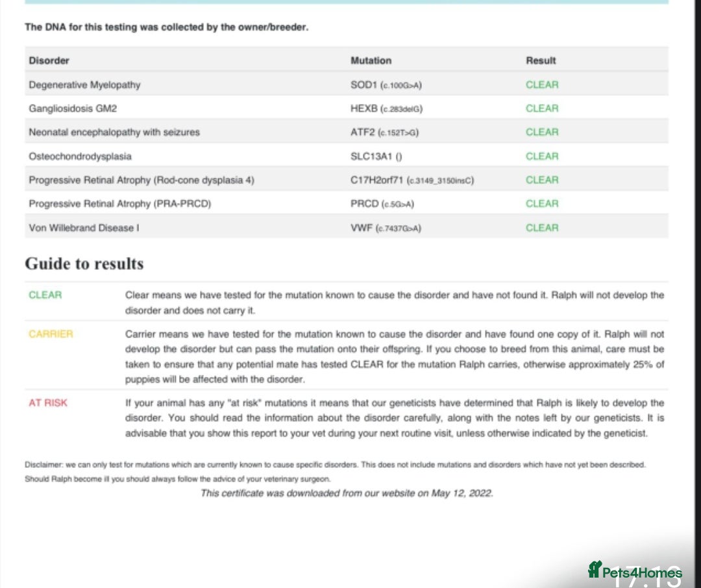Click CLEAR result for Degenerative Myelopathy
This screenshot has height=588, width=701.
coord(542,84)
